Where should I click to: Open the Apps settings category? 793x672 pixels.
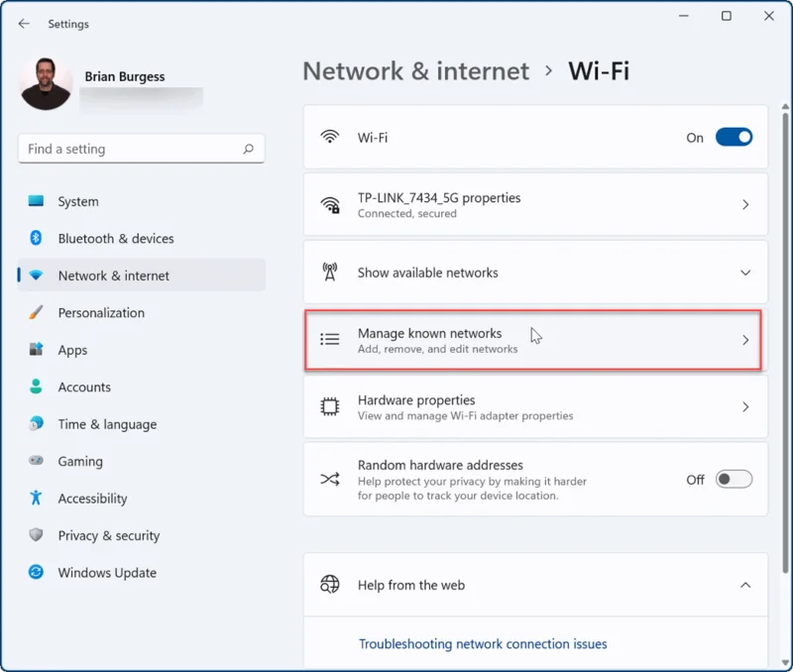[x=141, y=350]
